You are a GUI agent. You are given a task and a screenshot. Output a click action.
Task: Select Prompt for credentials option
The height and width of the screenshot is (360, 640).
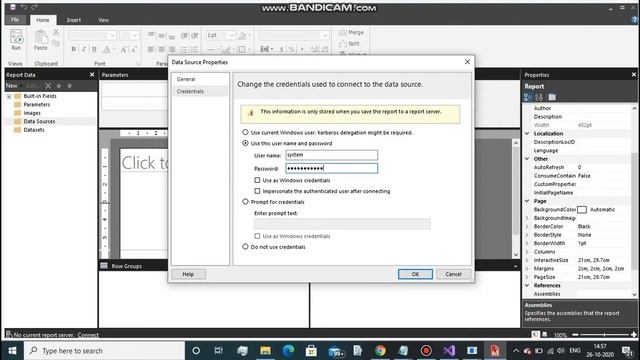pos(245,202)
